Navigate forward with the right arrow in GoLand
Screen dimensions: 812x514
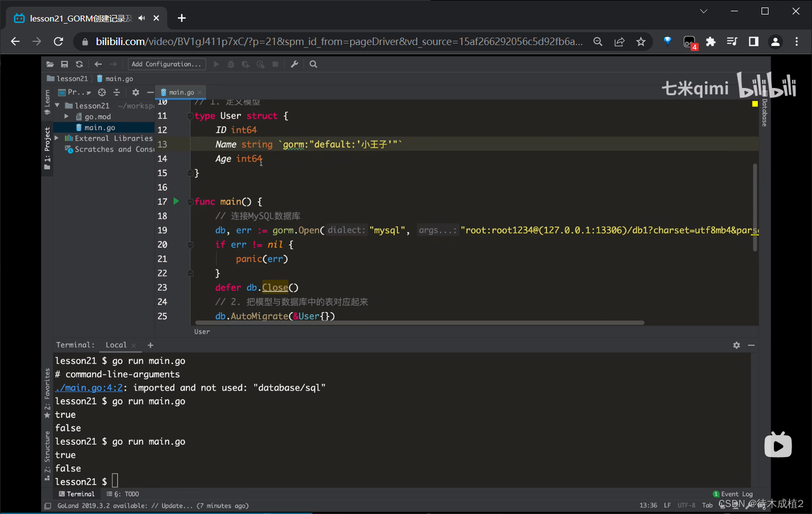click(113, 64)
